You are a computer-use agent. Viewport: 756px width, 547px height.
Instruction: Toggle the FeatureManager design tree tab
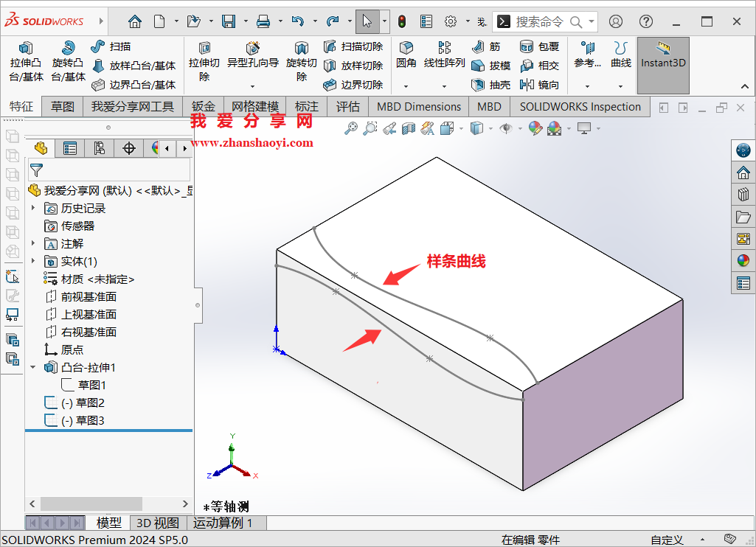pos(41,148)
